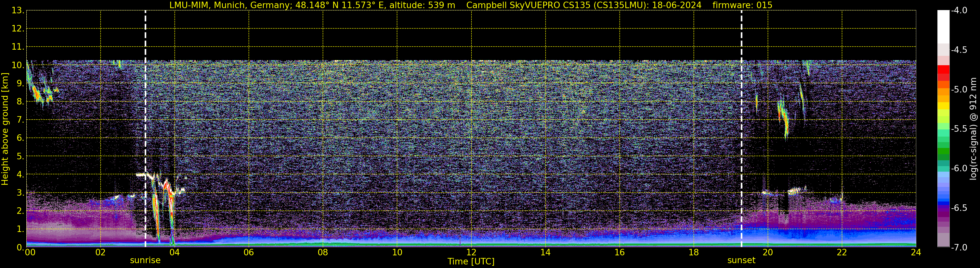The width and height of the screenshot is (980, 268).
Task: Click the 'log(rc-signal) @ 912 nm' colorbar label
Action: click(x=973, y=129)
